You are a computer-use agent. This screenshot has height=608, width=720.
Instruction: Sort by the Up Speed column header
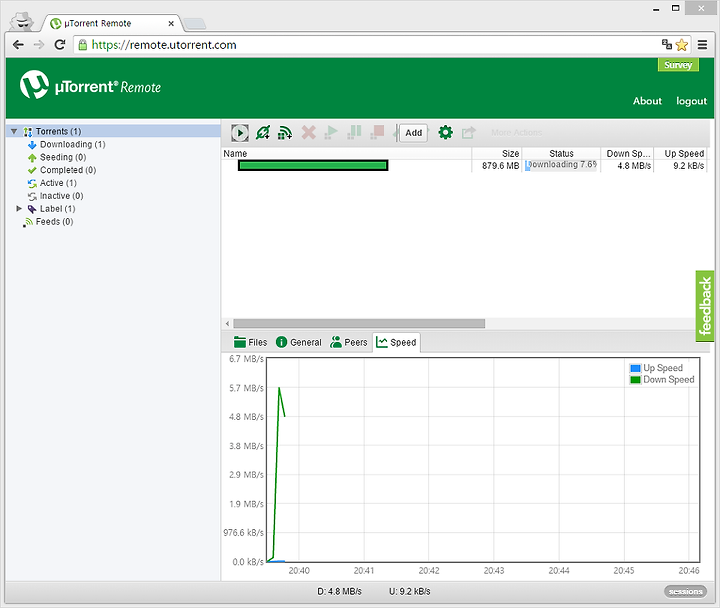680,153
